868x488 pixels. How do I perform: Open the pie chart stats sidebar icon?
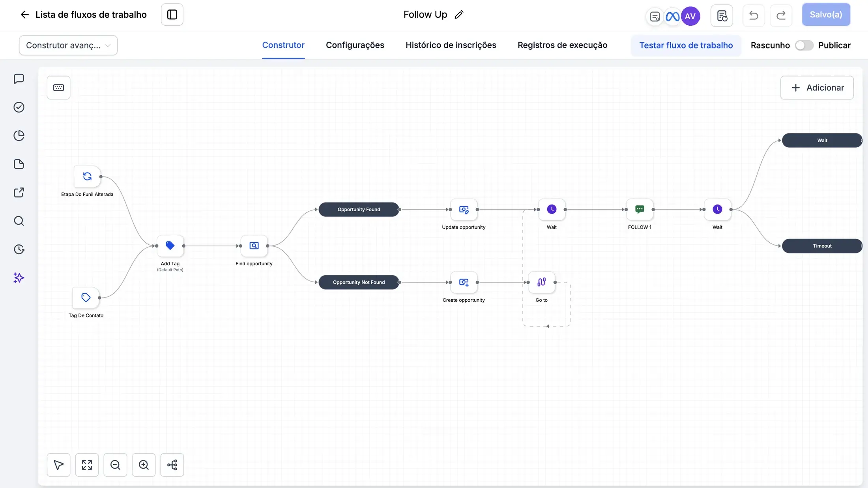click(x=19, y=136)
